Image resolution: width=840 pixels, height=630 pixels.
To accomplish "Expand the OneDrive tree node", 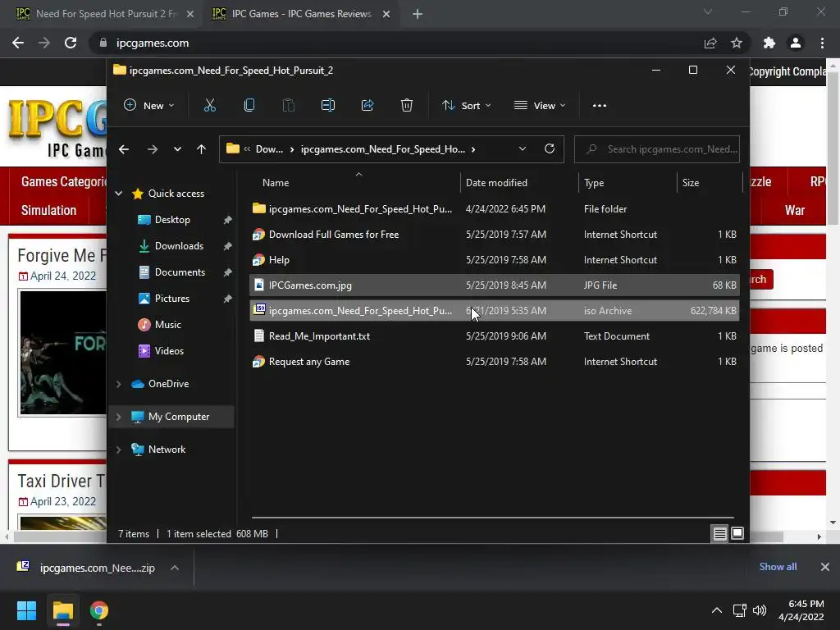I will (x=118, y=384).
